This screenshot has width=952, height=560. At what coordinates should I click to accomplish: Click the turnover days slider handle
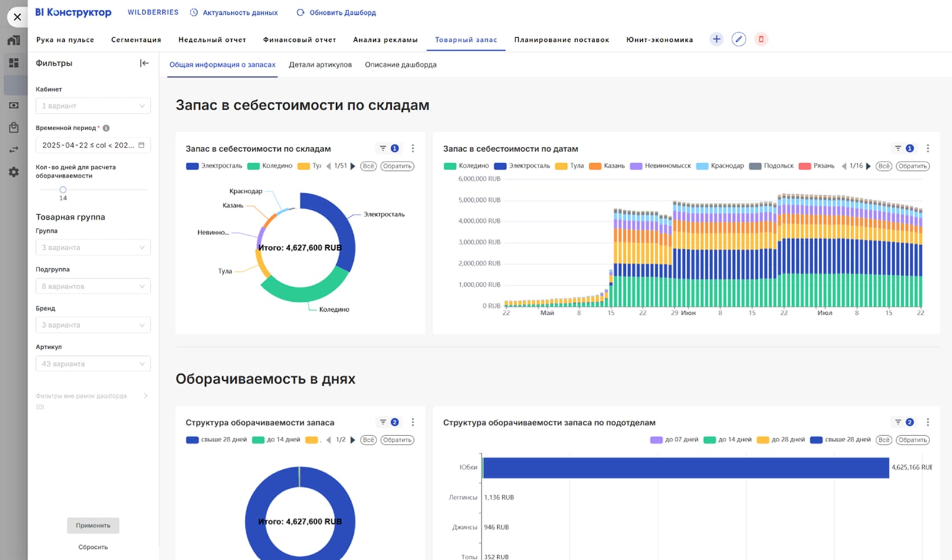tap(63, 190)
